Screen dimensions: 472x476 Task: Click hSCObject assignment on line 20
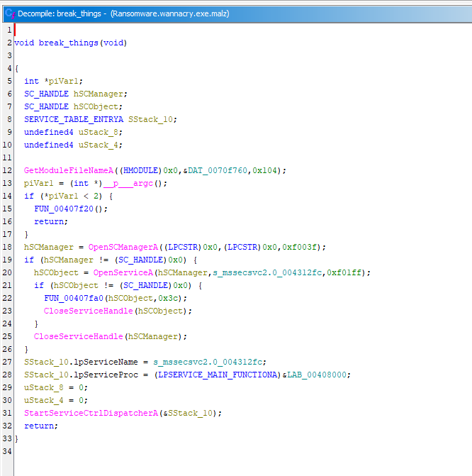(x=56, y=272)
